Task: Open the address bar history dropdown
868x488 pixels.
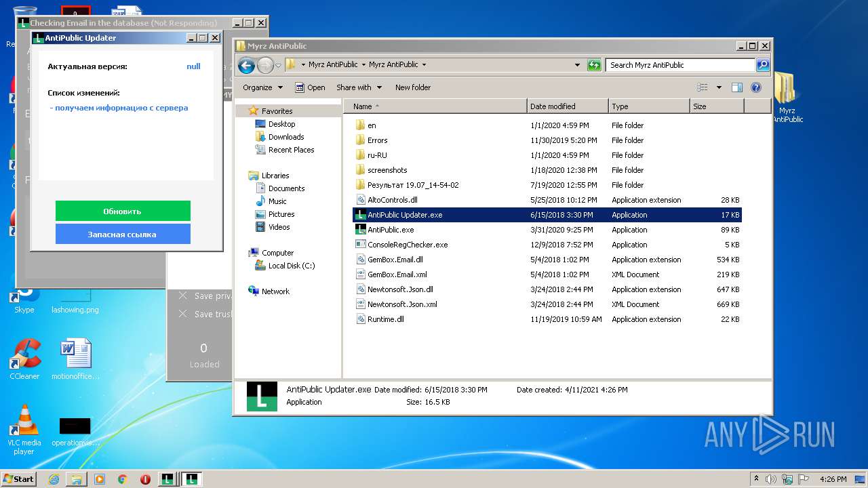Action: point(577,65)
